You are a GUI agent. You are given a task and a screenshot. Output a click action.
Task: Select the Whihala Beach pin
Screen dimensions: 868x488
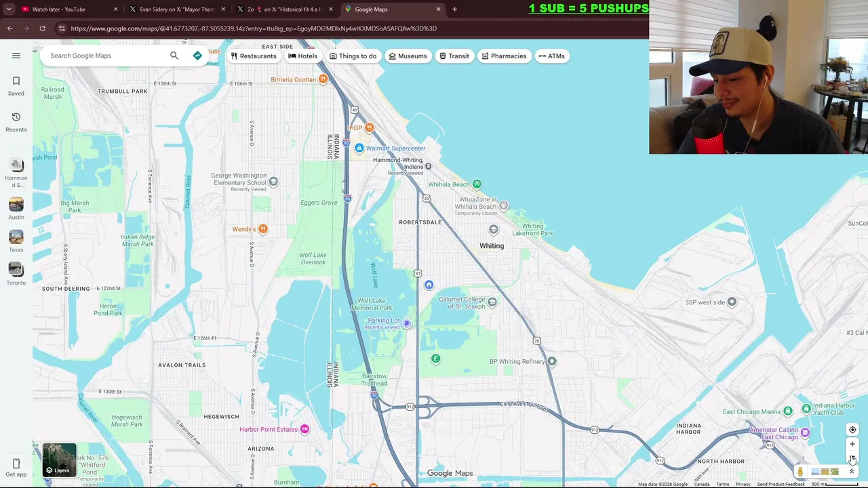(x=477, y=184)
